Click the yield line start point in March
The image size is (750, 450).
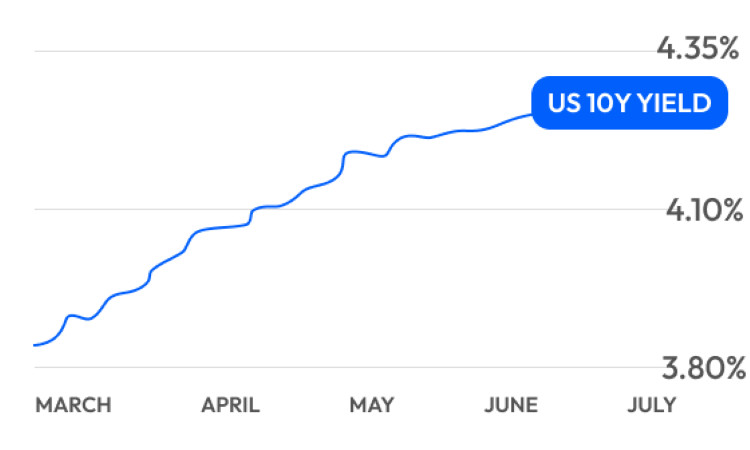point(35,345)
